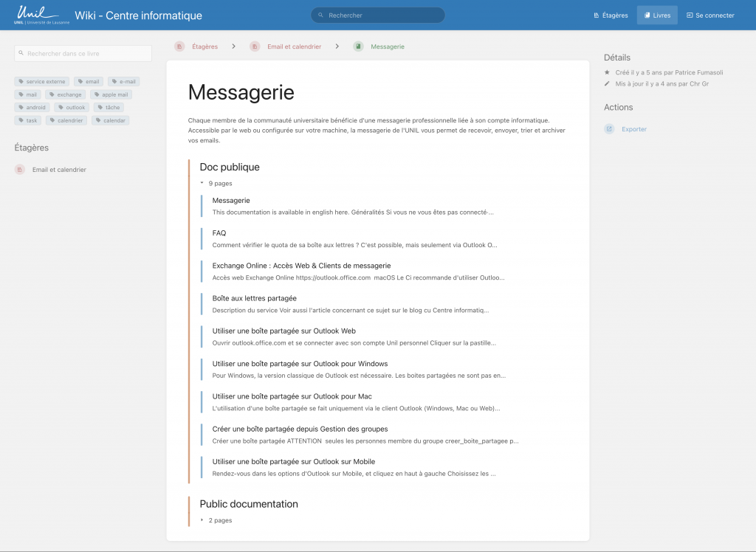The width and height of the screenshot is (756, 552).
Task: Click the magnifier icon in the header search
Action: 321,15
